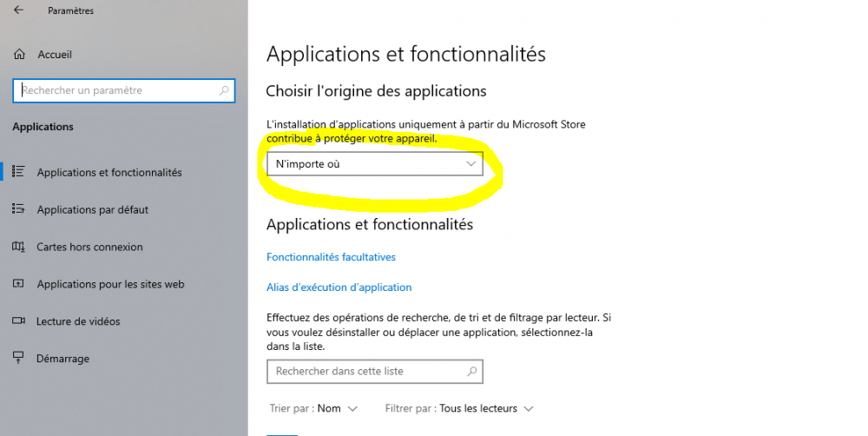
Task: Click the Applications par défaut icon
Action: point(18,208)
